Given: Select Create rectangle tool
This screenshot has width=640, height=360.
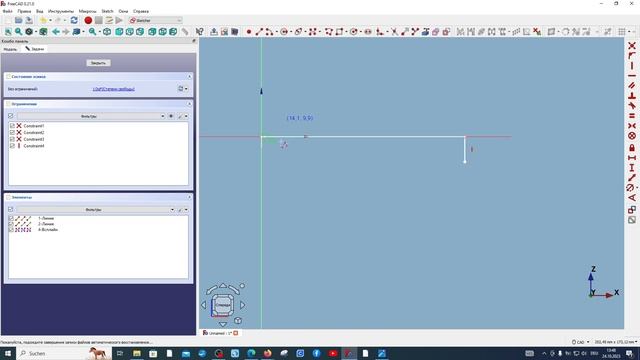Looking at the screenshot, I should [x=339, y=31].
